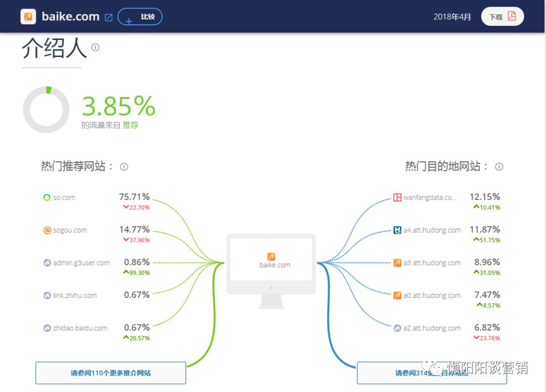Download report with 下载 button
This screenshot has height=392, width=546.
pyautogui.click(x=503, y=16)
